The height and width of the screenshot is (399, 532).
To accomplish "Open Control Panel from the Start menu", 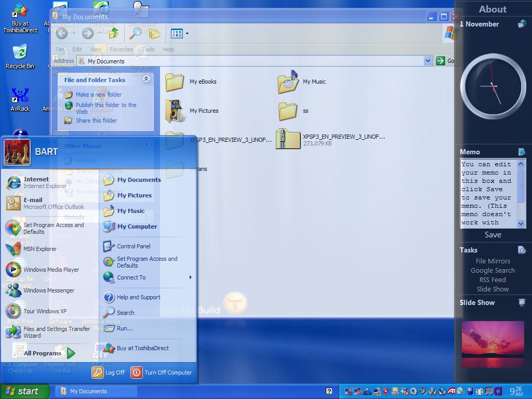I will 127,246.
